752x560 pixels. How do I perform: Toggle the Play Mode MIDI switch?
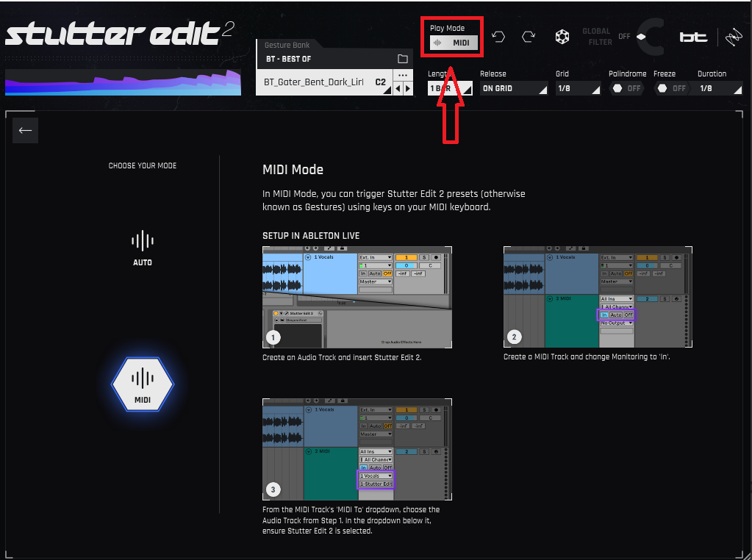point(454,43)
